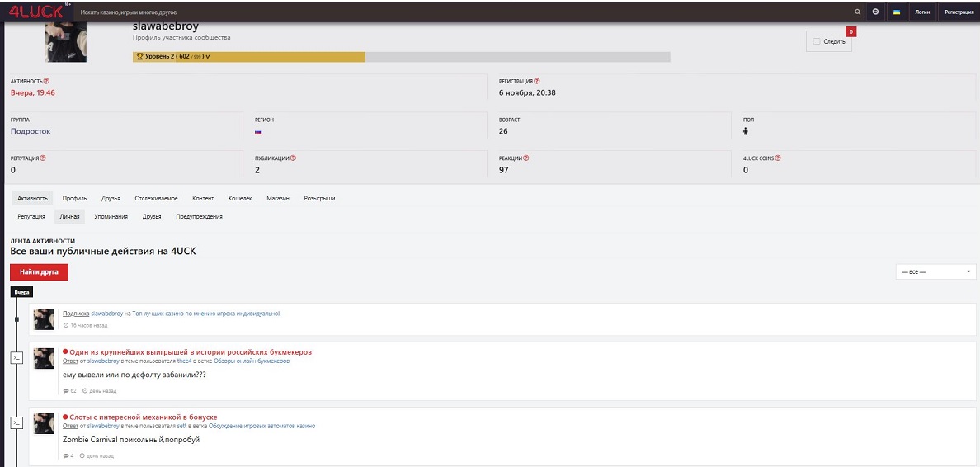The image size is (980, 467).
Task: Switch to the Кошелёк tab
Action: click(240, 198)
